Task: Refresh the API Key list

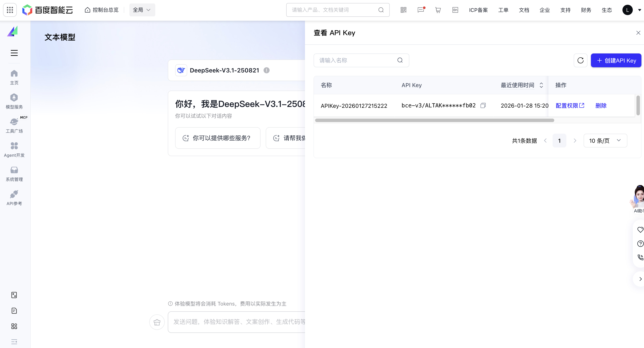Action: pos(581,60)
